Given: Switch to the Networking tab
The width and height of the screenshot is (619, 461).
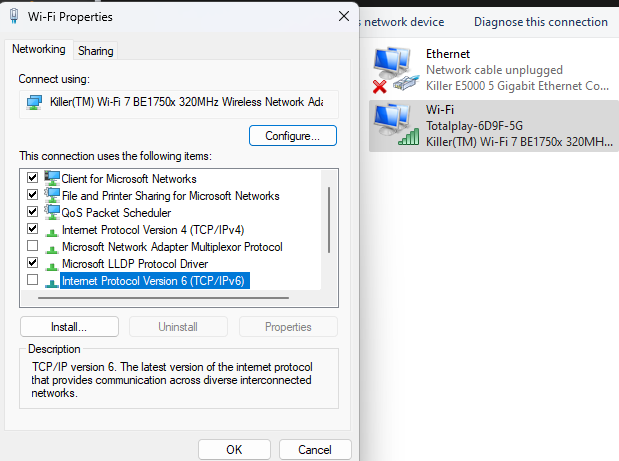Looking at the screenshot, I should [x=39, y=49].
